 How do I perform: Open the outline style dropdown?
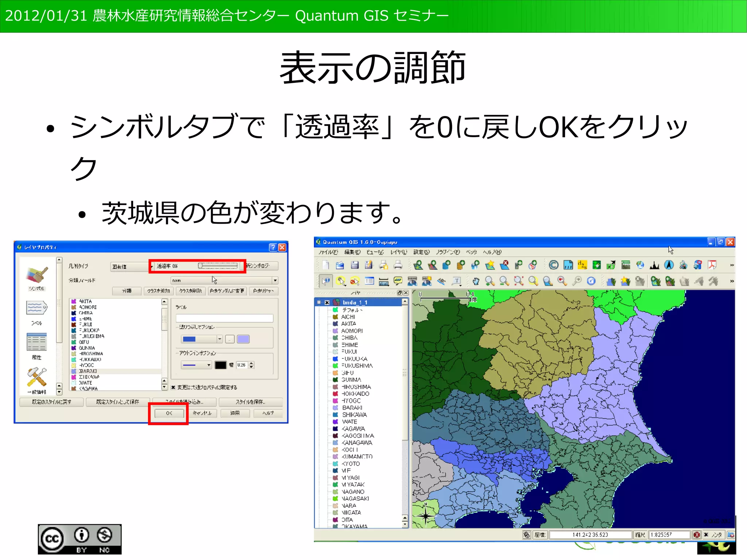tap(196, 365)
